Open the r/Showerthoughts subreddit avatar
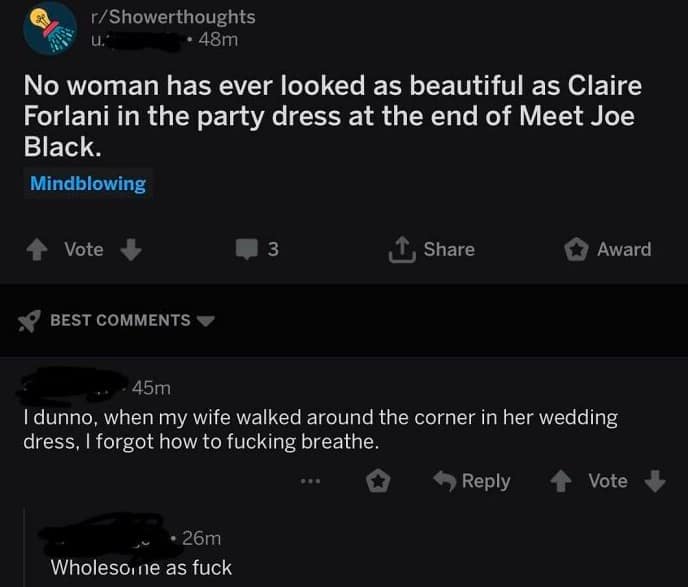This screenshot has width=688, height=587. pyautogui.click(x=50, y=27)
